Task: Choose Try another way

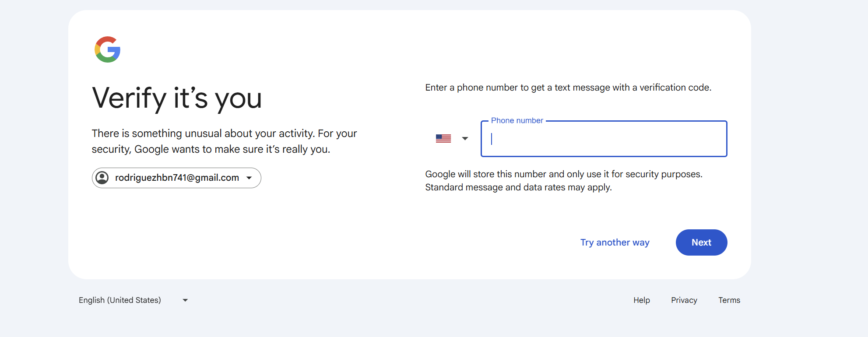Action: tap(615, 242)
